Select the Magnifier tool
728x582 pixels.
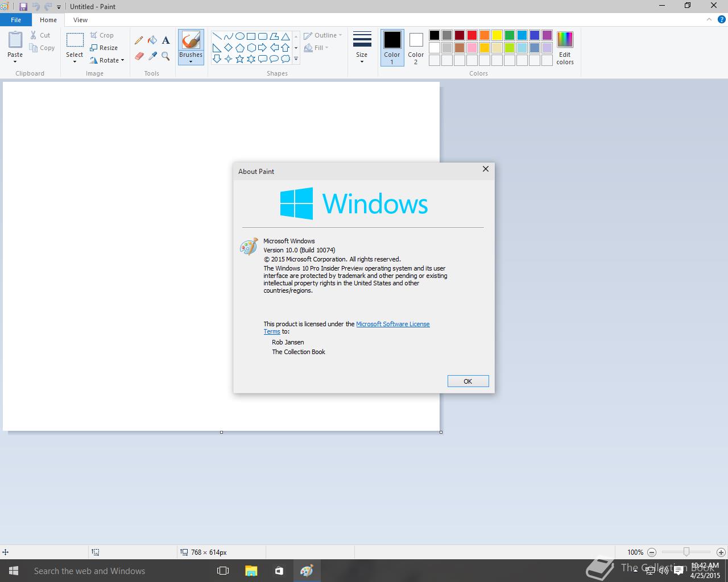pos(166,56)
